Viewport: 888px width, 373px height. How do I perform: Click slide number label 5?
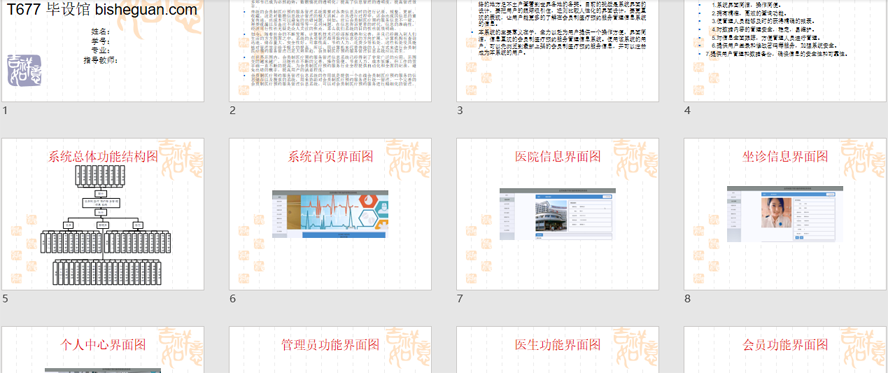pyautogui.click(x=5, y=299)
